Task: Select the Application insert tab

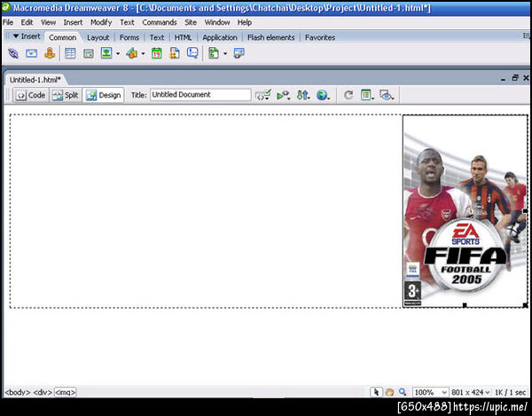Action: 220,37
